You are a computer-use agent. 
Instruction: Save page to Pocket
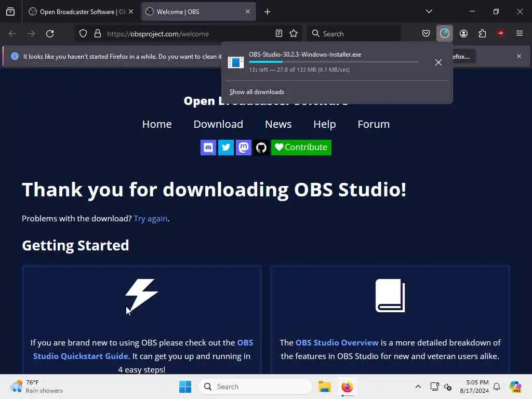click(x=426, y=34)
